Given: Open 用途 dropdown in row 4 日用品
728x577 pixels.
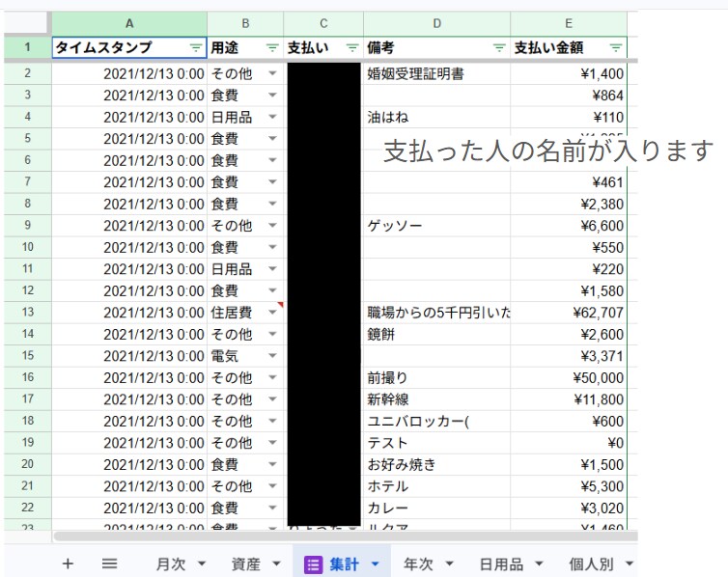Looking at the screenshot, I should pyautogui.click(x=272, y=117).
